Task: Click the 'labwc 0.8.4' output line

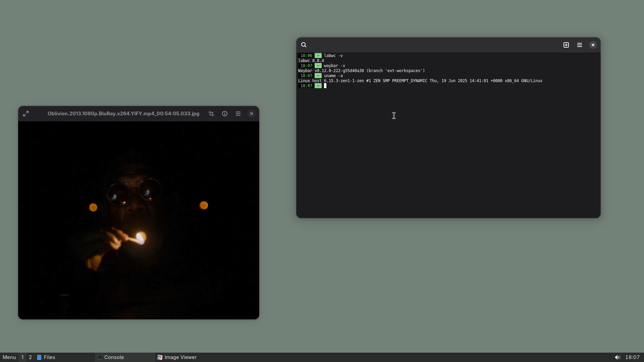Action: (311, 61)
